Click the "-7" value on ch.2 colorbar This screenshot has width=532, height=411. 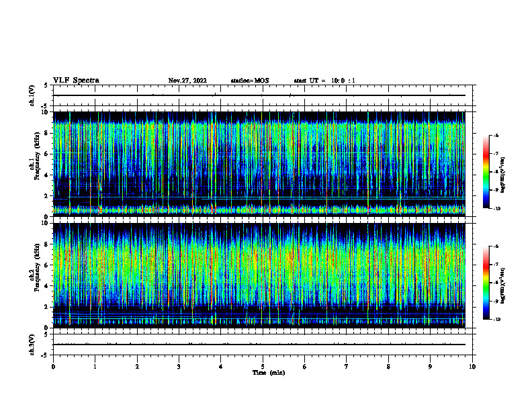(x=495, y=265)
